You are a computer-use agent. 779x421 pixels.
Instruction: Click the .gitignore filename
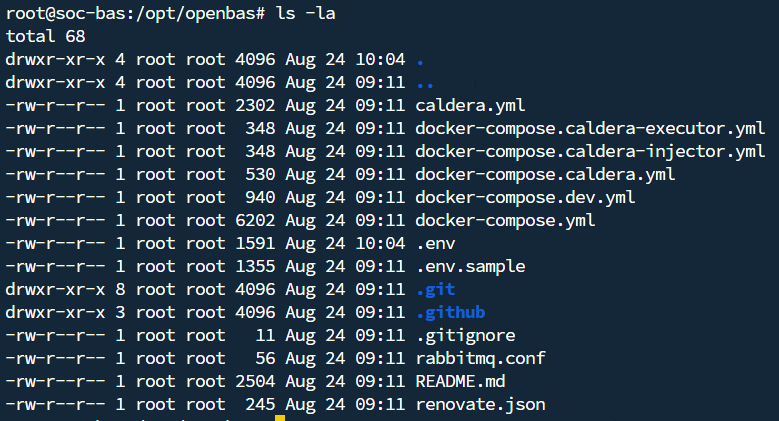point(466,336)
